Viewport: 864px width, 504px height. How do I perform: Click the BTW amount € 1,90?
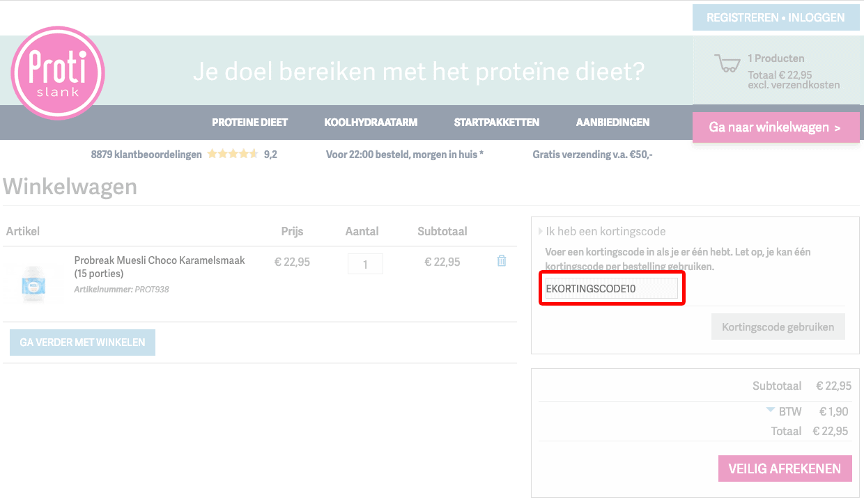click(833, 411)
